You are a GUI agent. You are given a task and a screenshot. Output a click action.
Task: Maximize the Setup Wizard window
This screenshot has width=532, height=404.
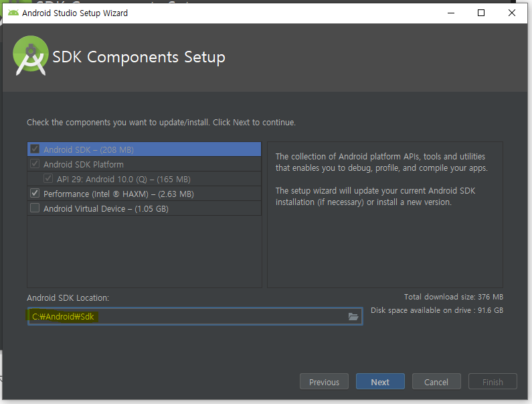coord(481,13)
